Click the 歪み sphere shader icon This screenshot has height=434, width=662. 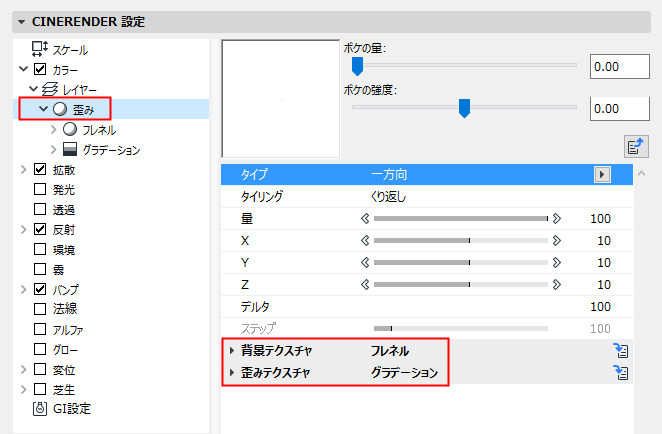(x=60, y=109)
